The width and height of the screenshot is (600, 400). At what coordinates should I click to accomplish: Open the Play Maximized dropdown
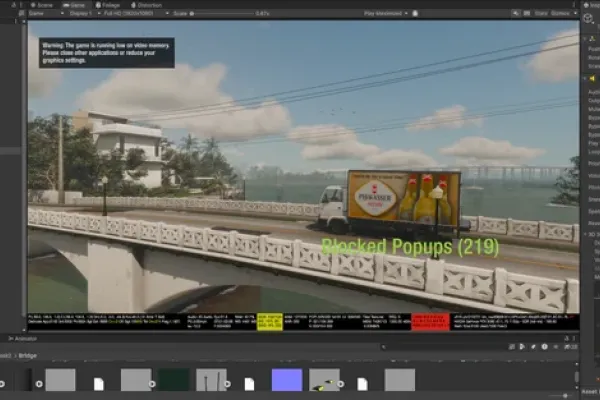386,13
